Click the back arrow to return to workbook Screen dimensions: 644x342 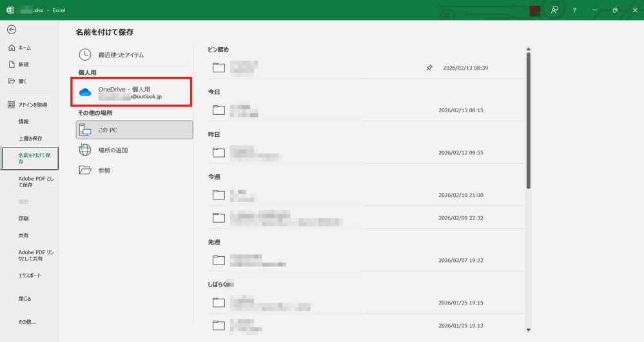[12, 30]
